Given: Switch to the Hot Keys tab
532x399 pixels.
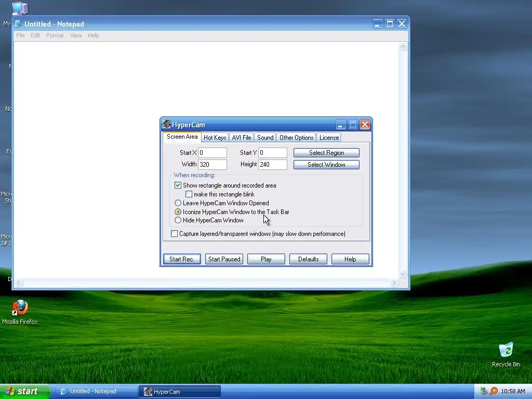Looking at the screenshot, I should click(x=215, y=137).
